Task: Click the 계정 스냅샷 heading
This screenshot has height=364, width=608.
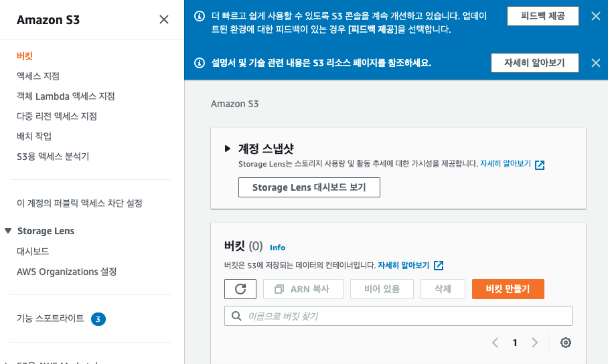Action: (266, 149)
